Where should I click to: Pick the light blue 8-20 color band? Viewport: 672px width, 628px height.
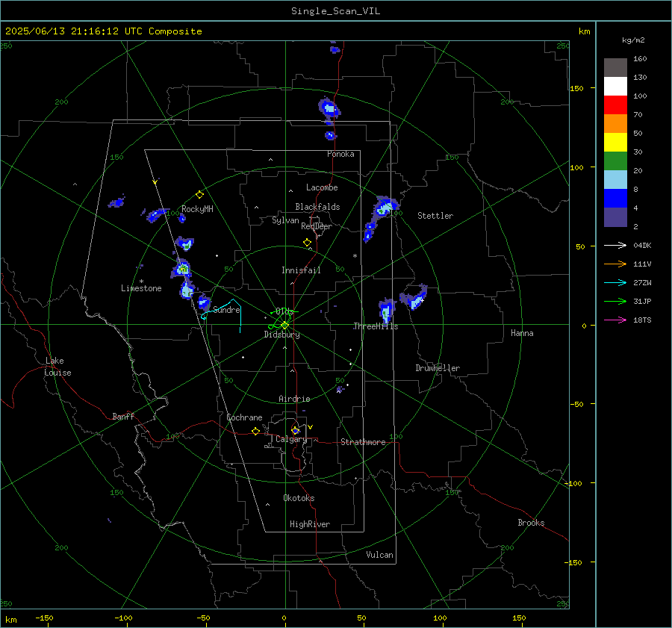(615, 180)
